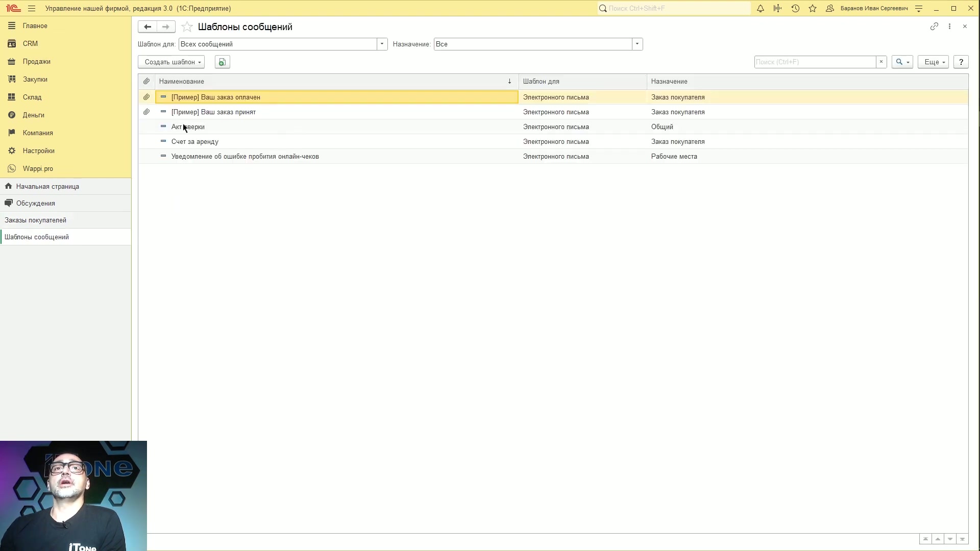This screenshot has width=980, height=551.
Task: Jump to list end with bottom arrow
Action: click(x=962, y=539)
